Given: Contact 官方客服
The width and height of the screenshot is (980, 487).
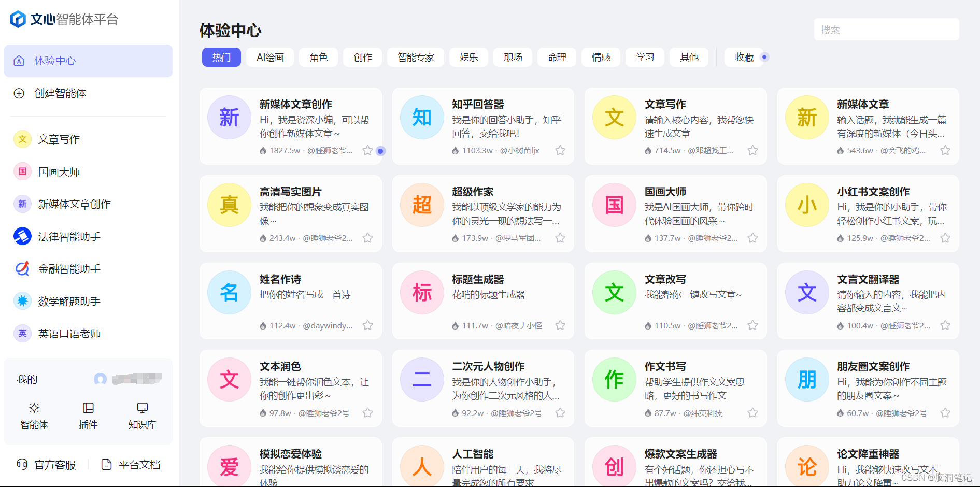Looking at the screenshot, I should (x=46, y=465).
